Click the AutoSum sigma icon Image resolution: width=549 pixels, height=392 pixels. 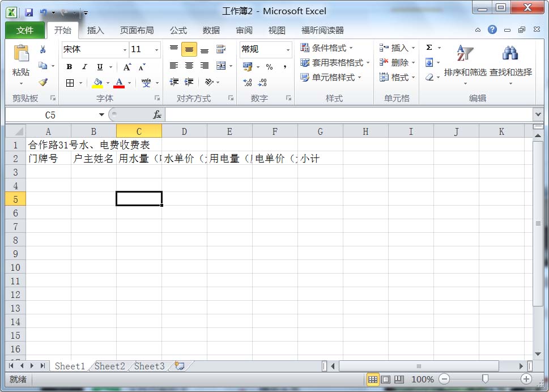pyautogui.click(x=429, y=48)
